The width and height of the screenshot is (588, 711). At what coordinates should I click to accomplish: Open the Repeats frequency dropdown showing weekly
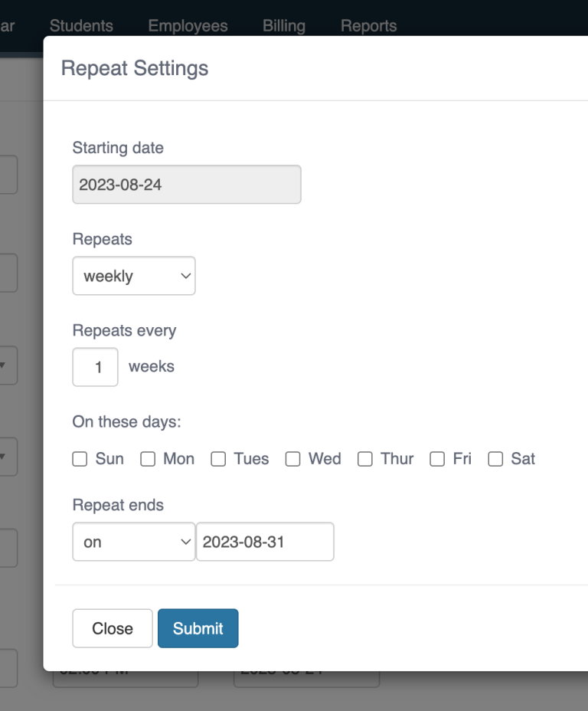[134, 276]
